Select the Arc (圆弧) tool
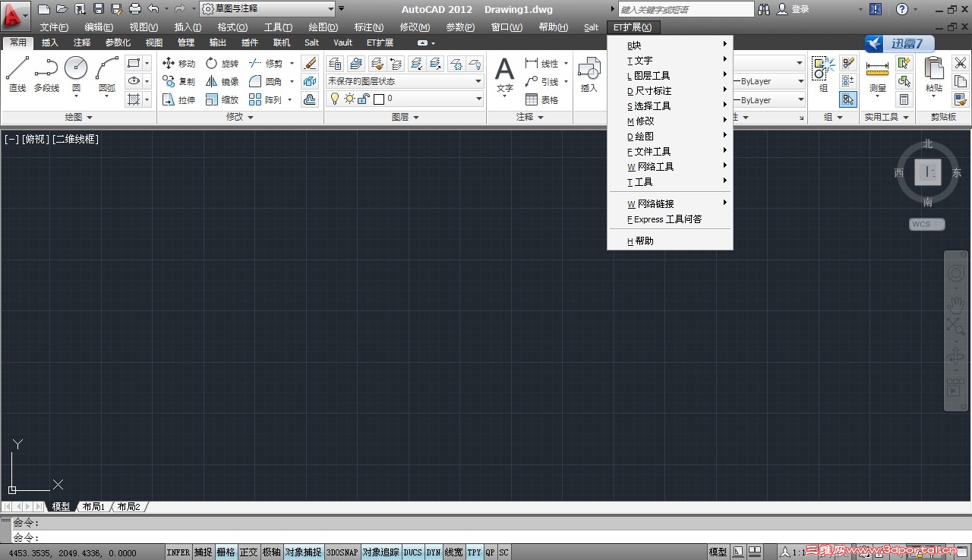Screen dimensions: 972x560 pos(107,75)
